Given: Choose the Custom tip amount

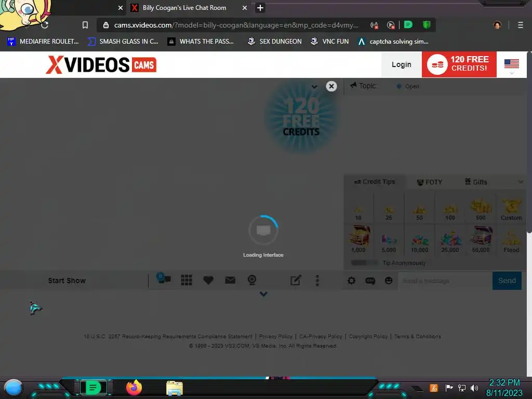Looking at the screenshot, I should (x=511, y=209).
